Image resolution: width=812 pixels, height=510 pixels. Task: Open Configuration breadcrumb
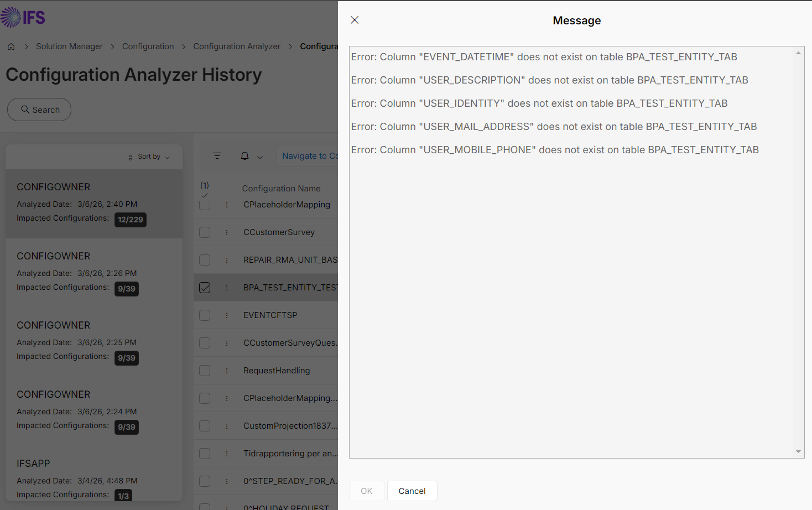[x=148, y=46]
